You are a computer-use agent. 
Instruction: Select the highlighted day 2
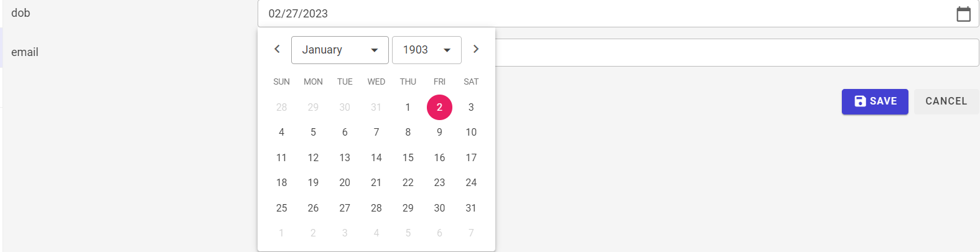click(439, 107)
